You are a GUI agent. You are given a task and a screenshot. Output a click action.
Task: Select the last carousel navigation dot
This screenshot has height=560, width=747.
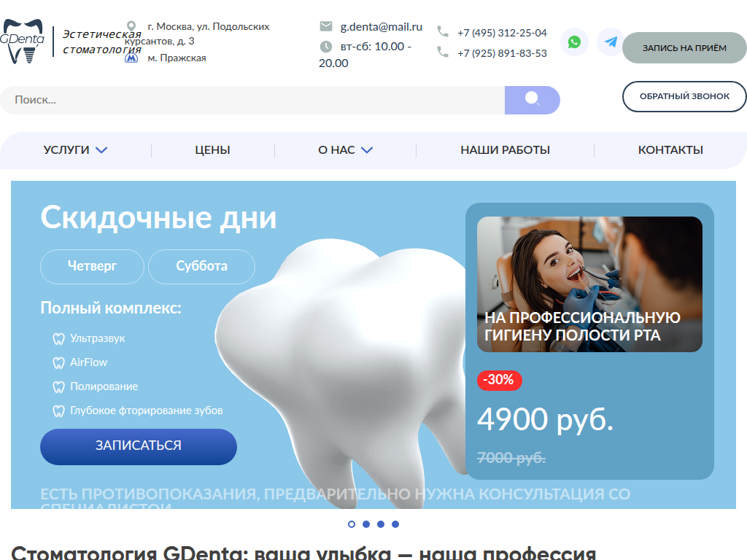395,524
